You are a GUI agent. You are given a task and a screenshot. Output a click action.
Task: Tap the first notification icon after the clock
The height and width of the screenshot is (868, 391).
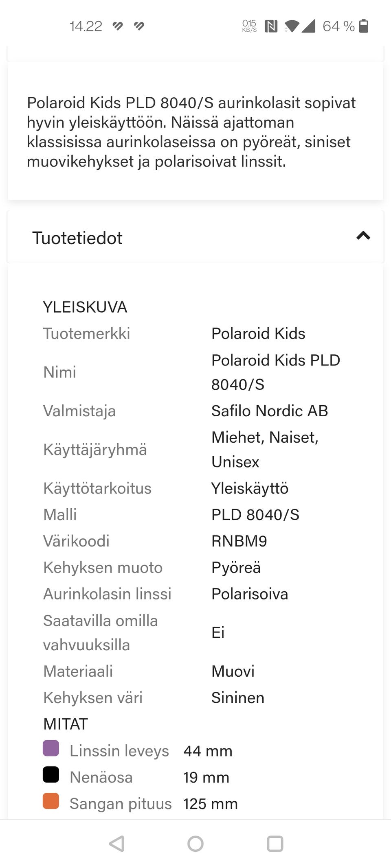point(118,26)
